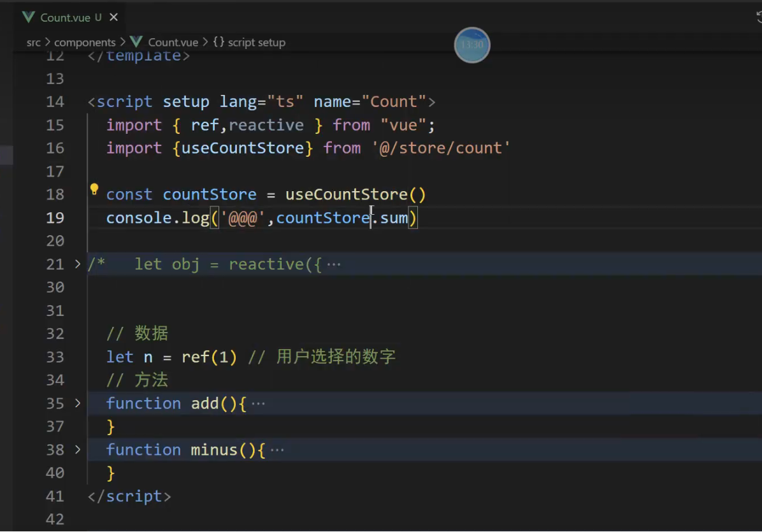
Task: Click the ref(1) call on line 33
Action: (209, 357)
